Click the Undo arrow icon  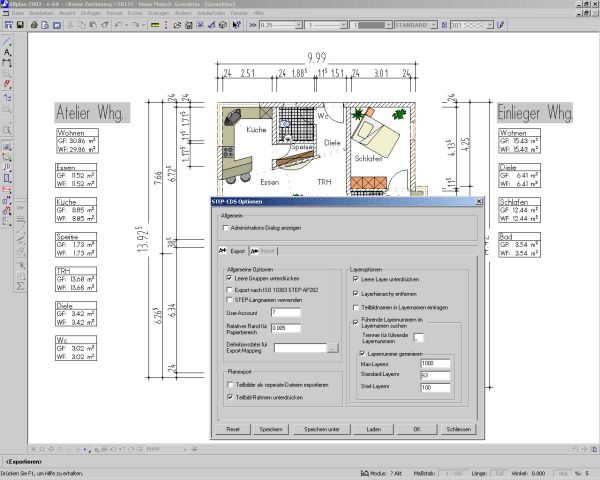coord(118,25)
